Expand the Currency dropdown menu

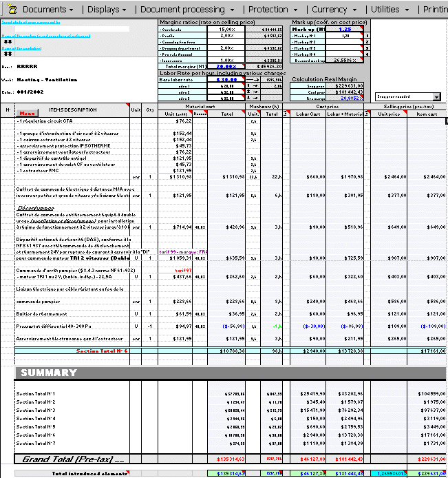[x=333, y=10]
